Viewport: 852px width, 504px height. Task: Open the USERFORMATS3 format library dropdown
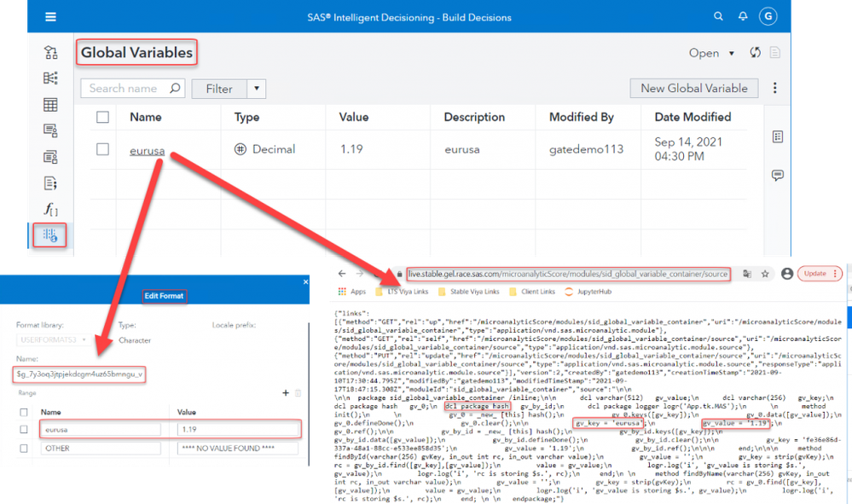(53, 340)
